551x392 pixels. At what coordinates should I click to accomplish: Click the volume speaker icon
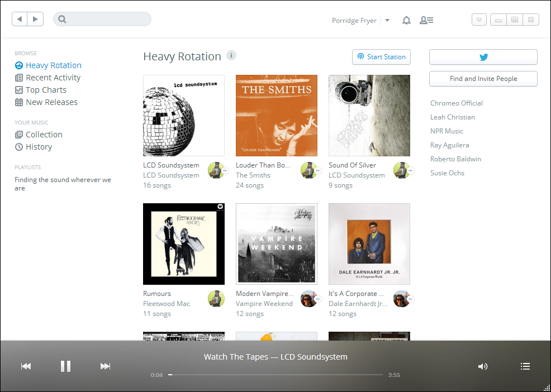click(483, 366)
